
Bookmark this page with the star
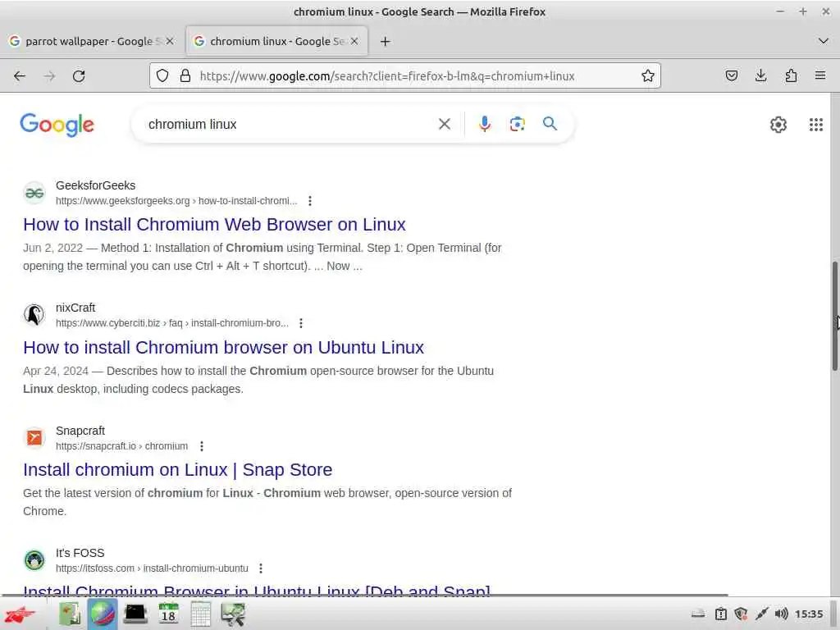(x=648, y=76)
